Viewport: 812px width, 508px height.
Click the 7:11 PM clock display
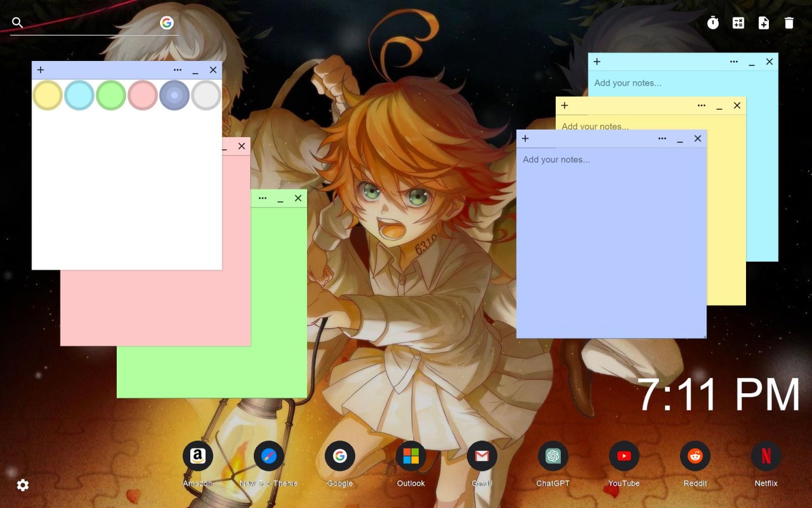719,395
